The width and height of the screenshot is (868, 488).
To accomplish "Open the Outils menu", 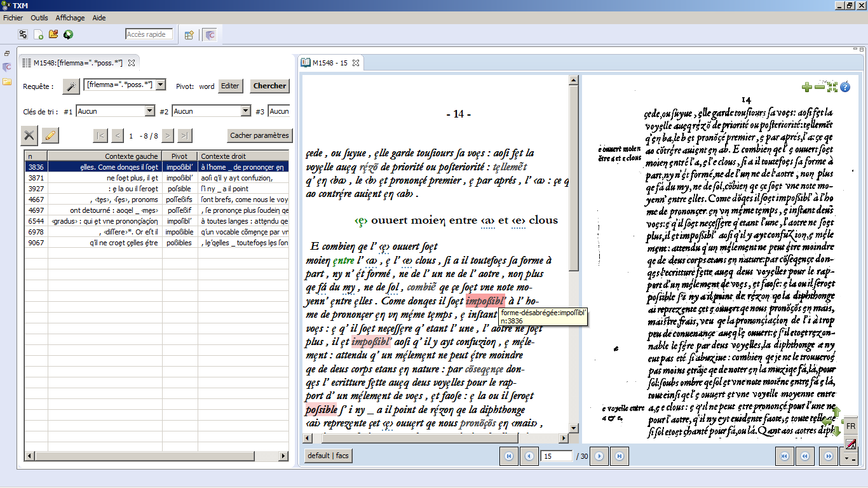I will 39,18.
